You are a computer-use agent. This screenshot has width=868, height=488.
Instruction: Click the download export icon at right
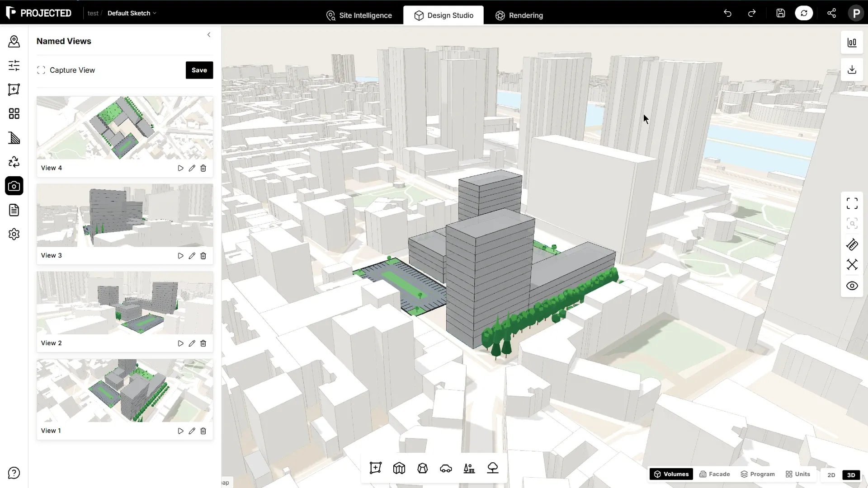pyautogui.click(x=852, y=70)
